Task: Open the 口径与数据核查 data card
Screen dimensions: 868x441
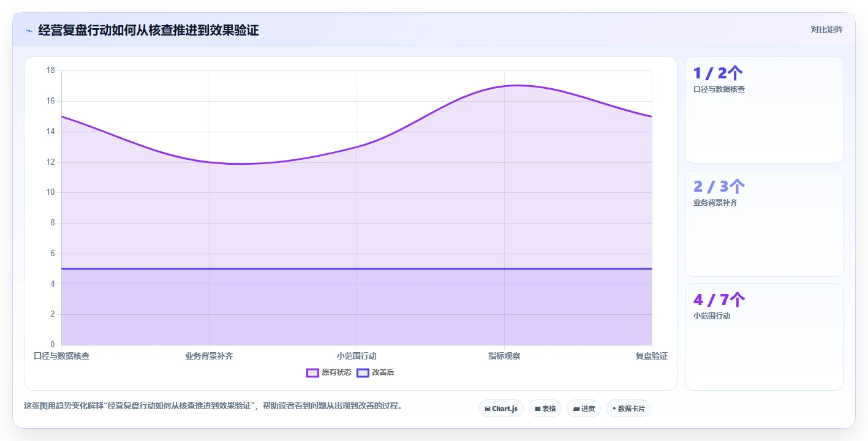Action: click(764, 110)
